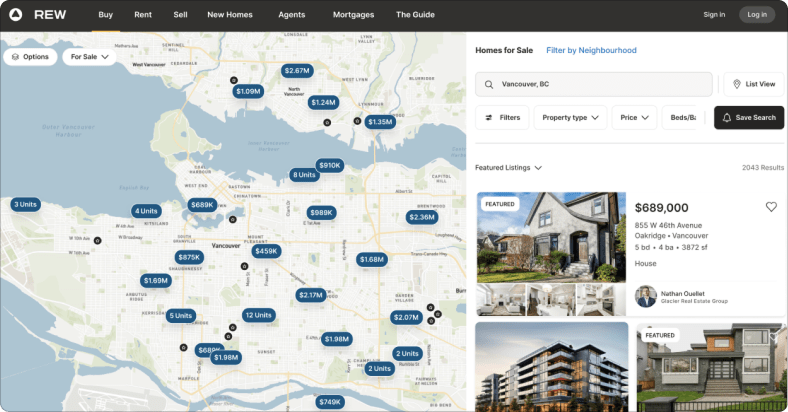Image resolution: width=788 pixels, height=412 pixels.
Task: Open the Rent menu
Action: (143, 15)
